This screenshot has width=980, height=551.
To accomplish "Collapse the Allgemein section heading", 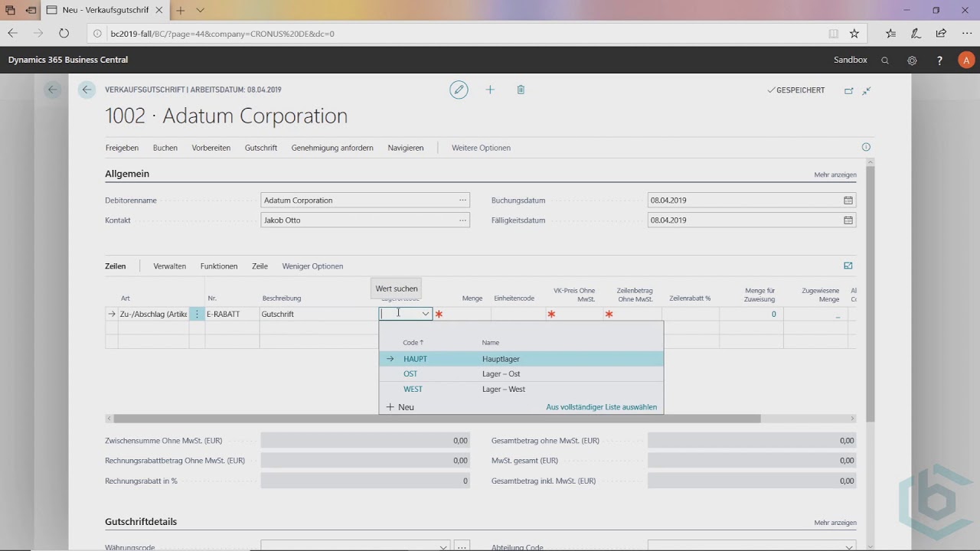I will coord(127,174).
